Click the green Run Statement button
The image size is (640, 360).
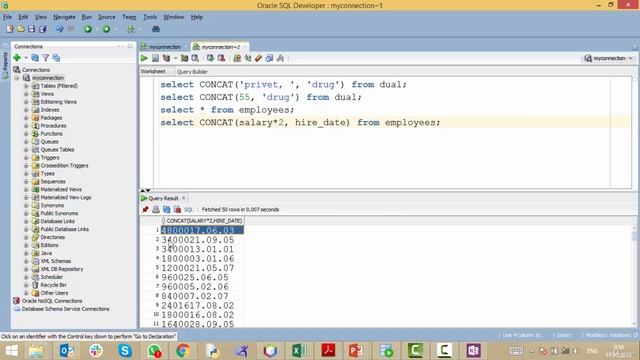144,58
